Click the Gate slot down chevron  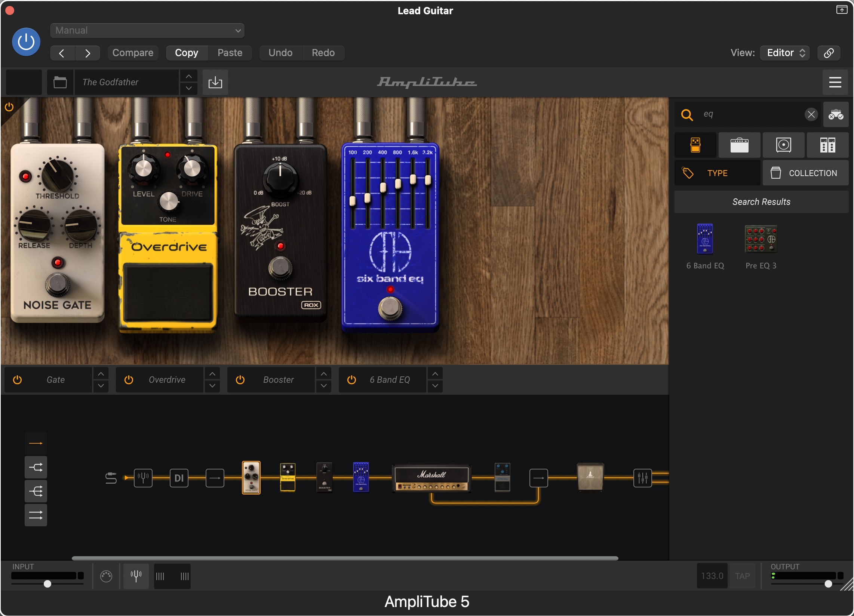tap(101, 386)
